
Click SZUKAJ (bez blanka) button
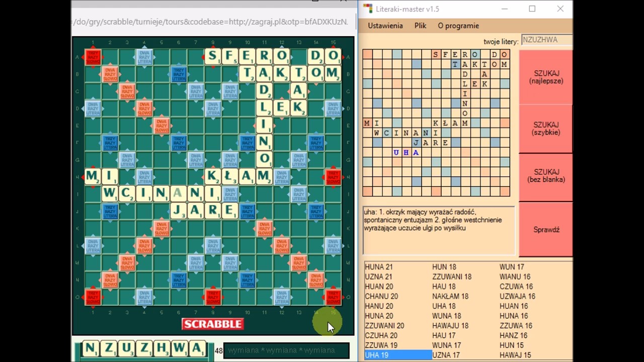pyautogui.click(x=546, y=175)
